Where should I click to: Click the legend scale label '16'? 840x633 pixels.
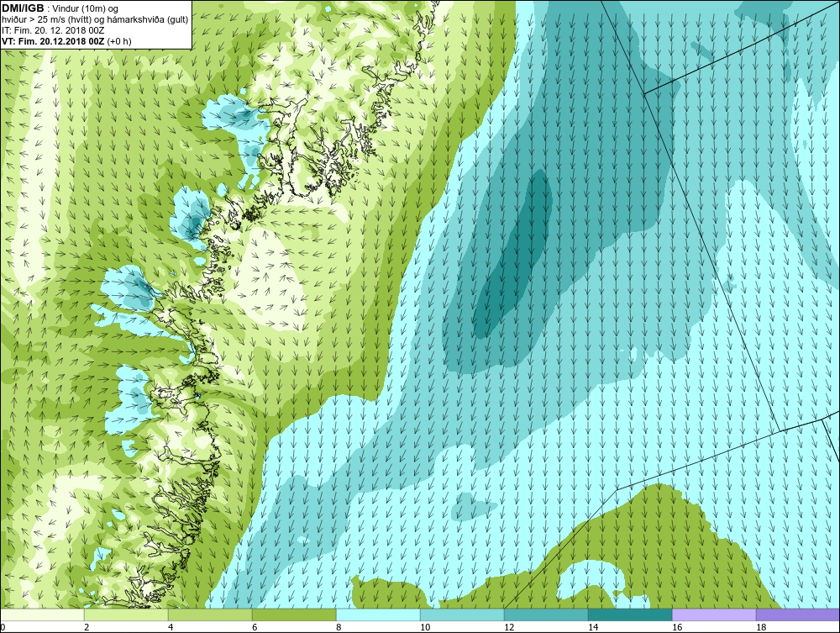[x=676, y=627]
